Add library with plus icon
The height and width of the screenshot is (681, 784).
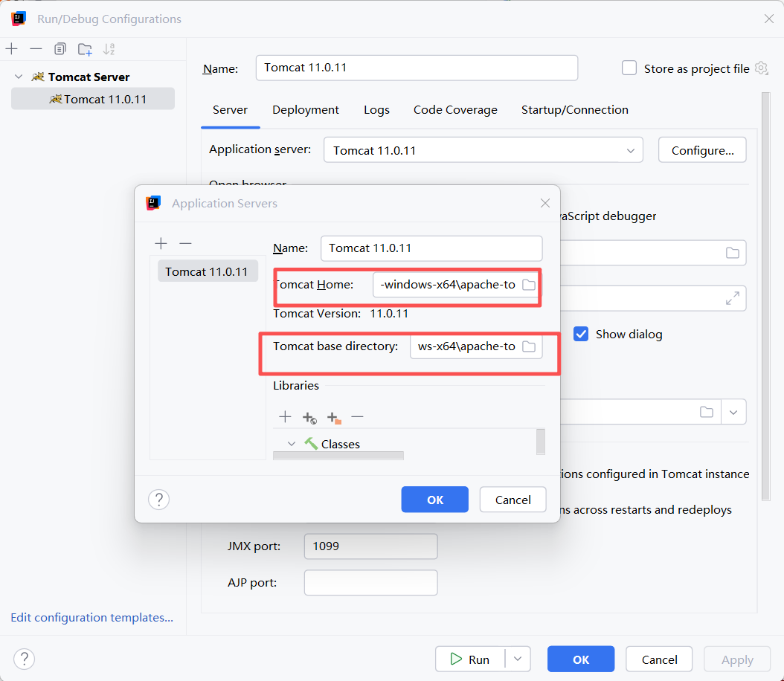285,416
